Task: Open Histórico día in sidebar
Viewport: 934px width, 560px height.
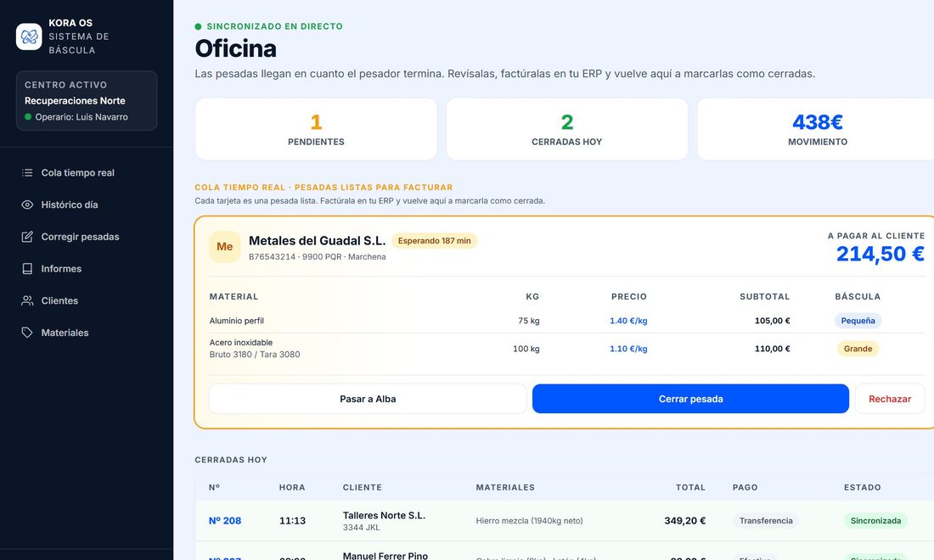Action: pyautogui.click(x=87, y=204)
